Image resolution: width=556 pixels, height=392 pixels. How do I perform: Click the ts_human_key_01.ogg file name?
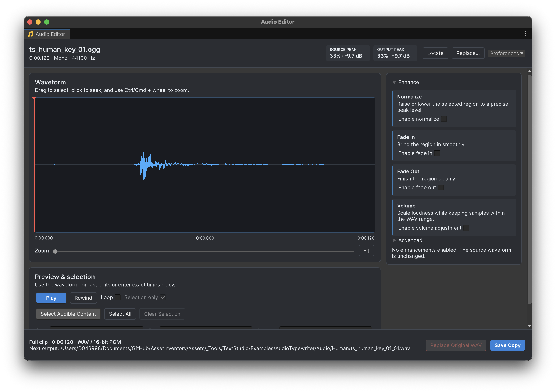coord(65,50)
